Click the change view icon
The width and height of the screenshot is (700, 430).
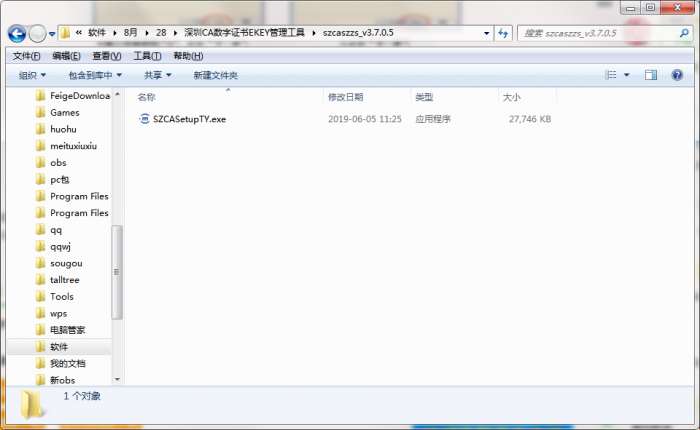tap(611, 75)
